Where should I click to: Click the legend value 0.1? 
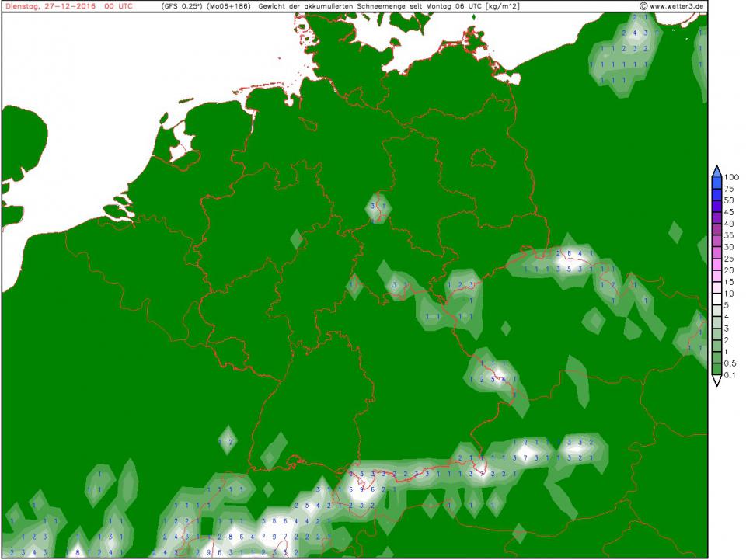730,376
